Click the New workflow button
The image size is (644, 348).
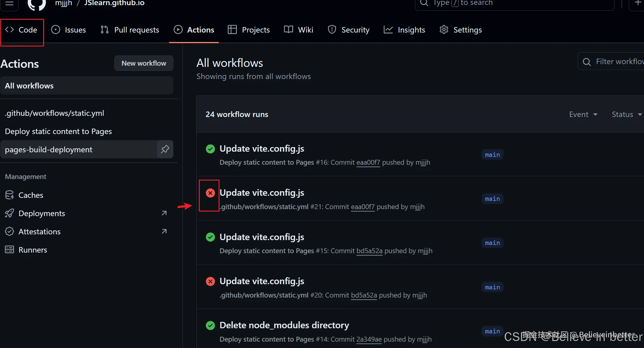click(x=144, y=63)
